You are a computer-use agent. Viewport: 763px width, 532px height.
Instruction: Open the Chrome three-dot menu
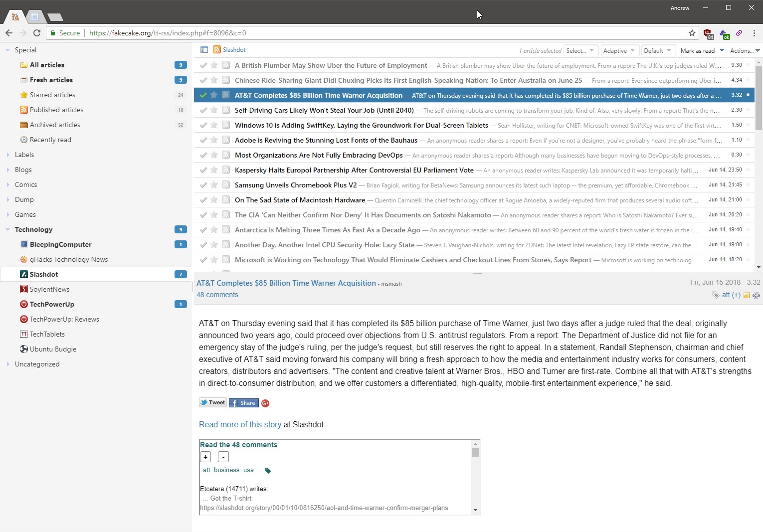(754, 33)
